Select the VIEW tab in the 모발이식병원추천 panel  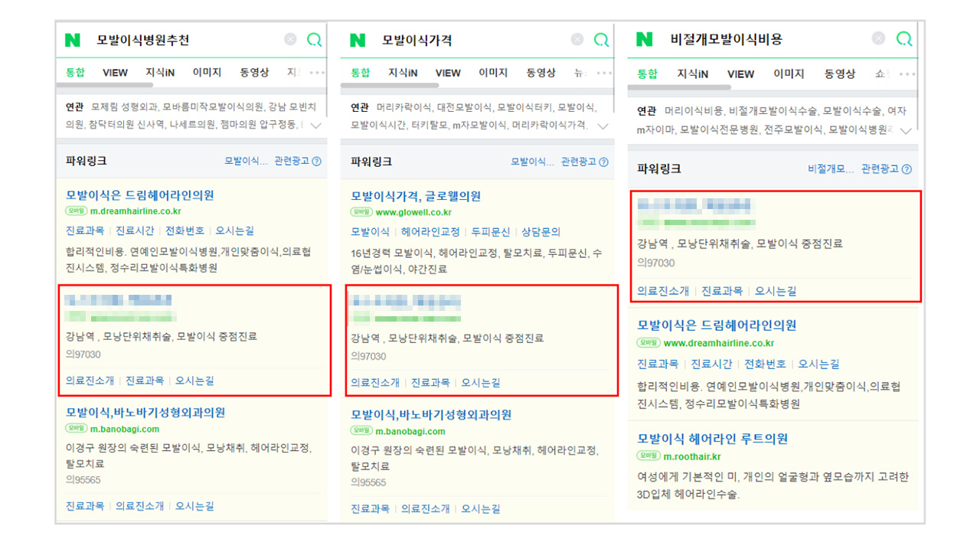click(x=115, y=73)
